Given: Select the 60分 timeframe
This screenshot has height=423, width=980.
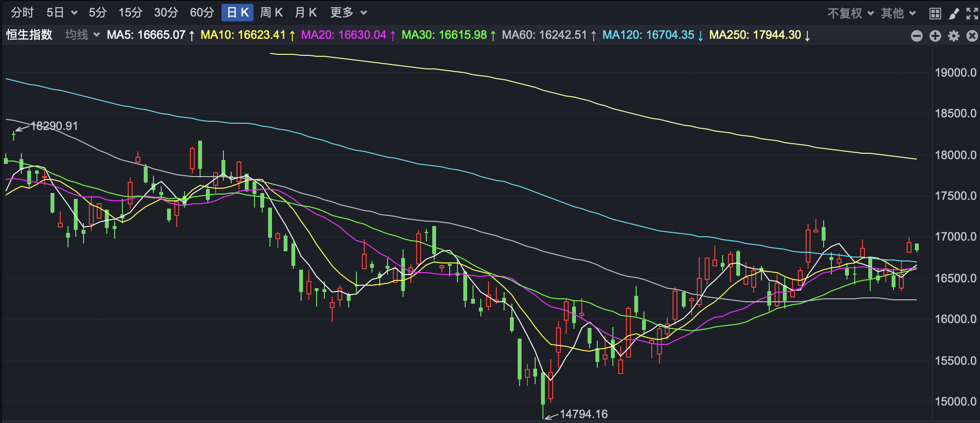Looking at the screenshot, I should [x=202, y=13].
